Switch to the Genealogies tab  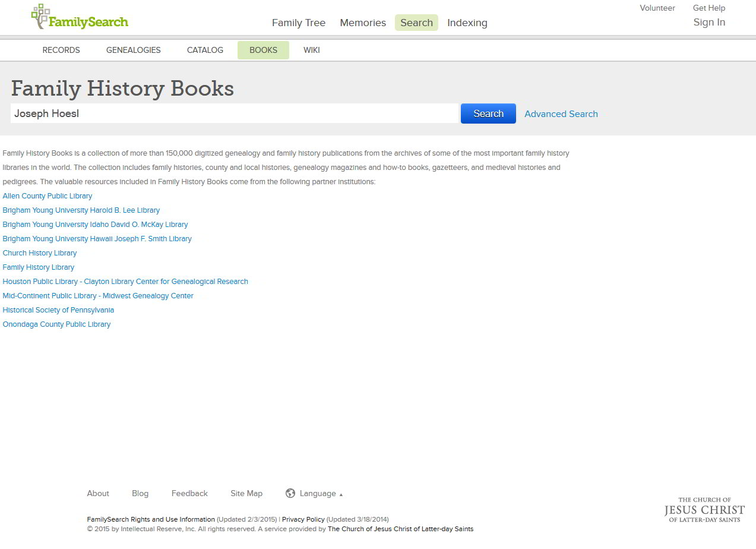(x=134, y=50)
